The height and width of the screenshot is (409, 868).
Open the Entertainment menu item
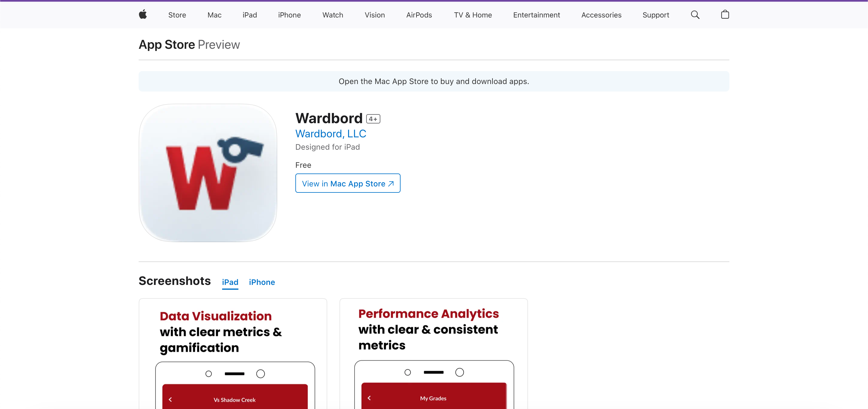[536, 15]
